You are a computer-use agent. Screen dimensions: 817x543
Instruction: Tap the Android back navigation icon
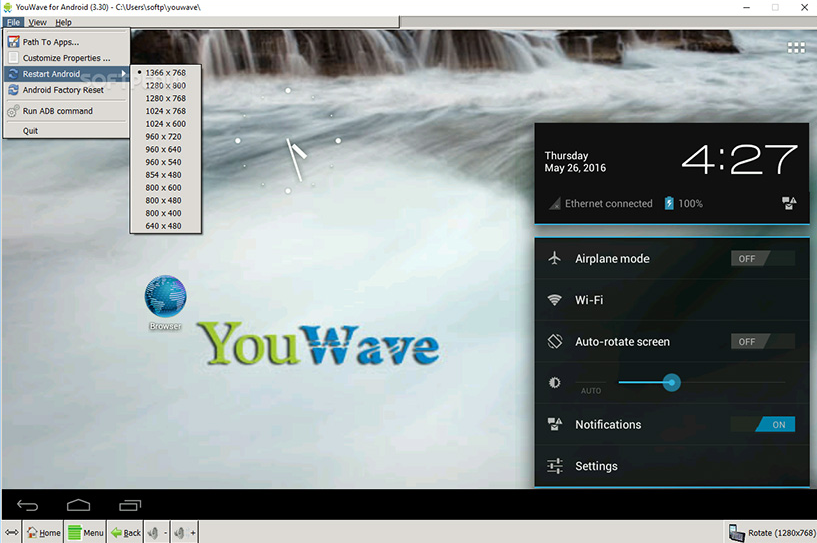[28, 505]
